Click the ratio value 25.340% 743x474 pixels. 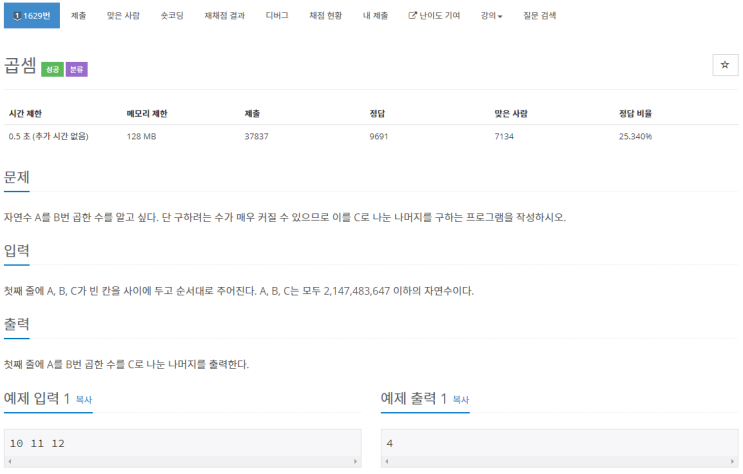pos(635,137)
